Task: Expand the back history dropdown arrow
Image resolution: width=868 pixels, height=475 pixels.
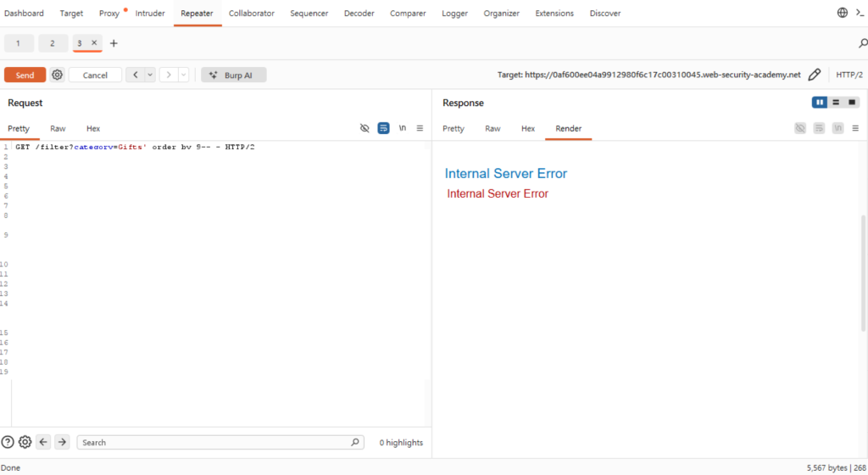Action: coord(150,75)
